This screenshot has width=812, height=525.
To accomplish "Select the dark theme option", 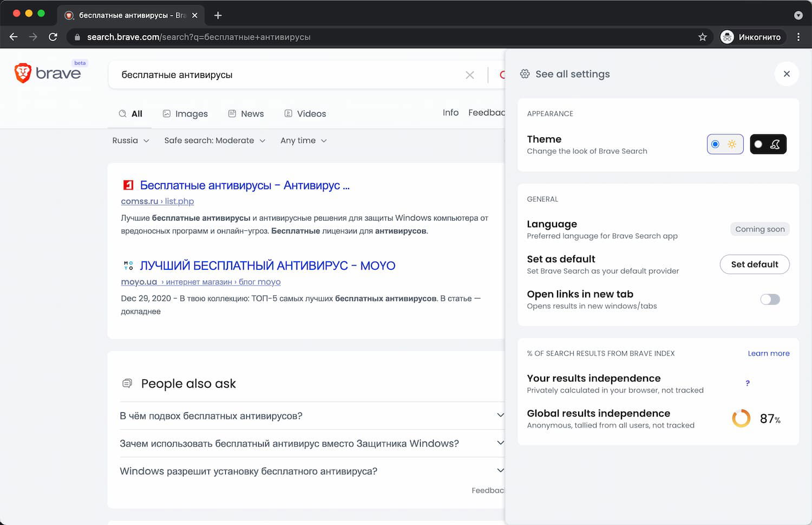I will tap(768, 144).
